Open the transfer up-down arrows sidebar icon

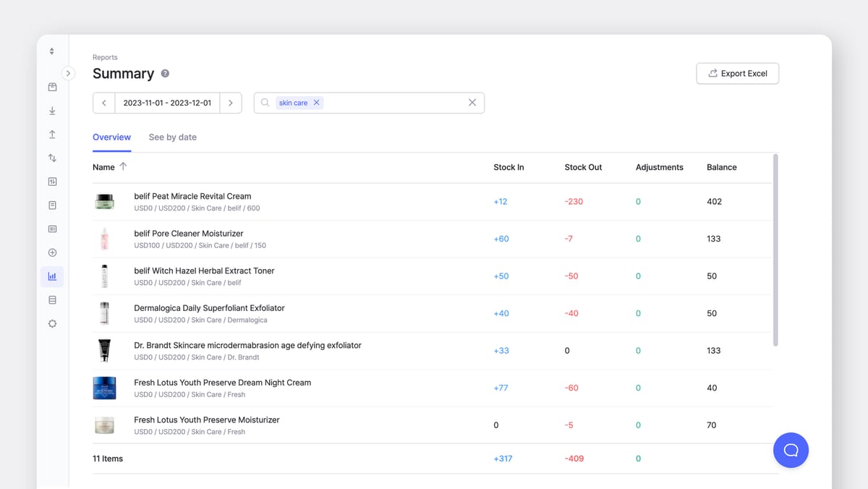(x=52, y=158)
